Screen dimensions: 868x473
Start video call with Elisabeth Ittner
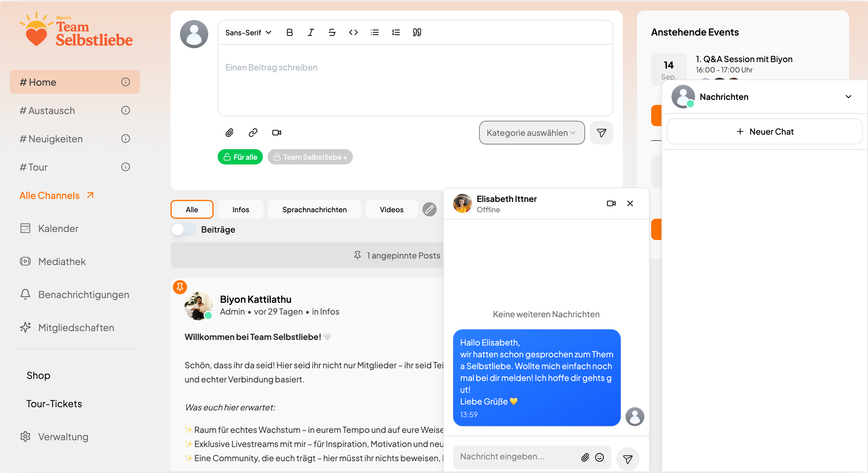611,203
